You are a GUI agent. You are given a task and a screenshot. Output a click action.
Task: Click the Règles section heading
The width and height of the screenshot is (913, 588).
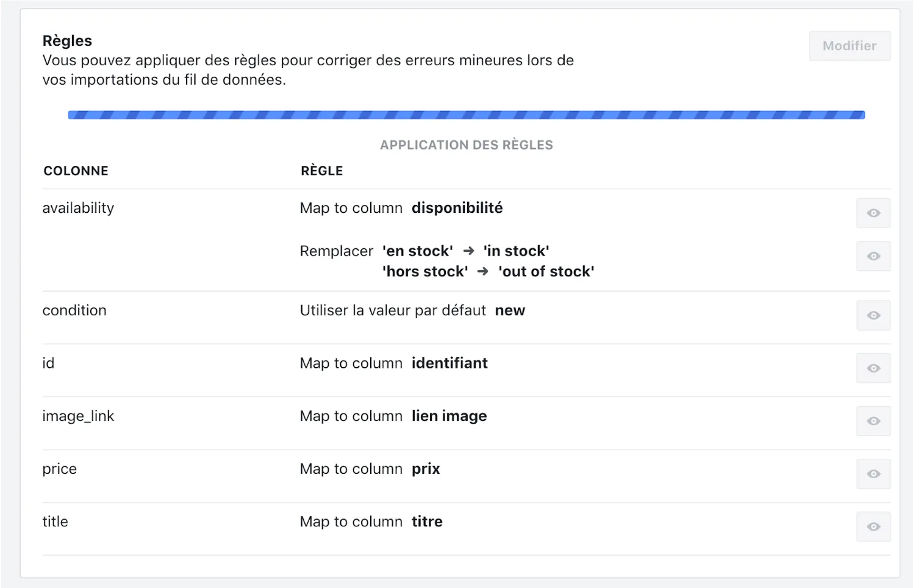pyautogui.click(x=67, y=41)
